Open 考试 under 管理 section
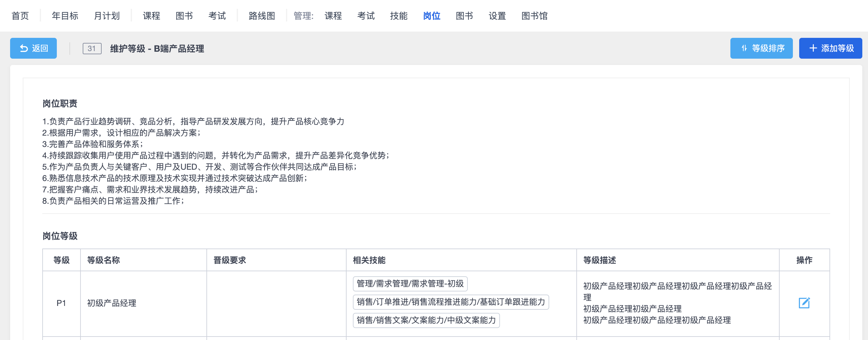The height and width of the screenshot is (340, 868). pyautogui.click(x=366, y=16)
